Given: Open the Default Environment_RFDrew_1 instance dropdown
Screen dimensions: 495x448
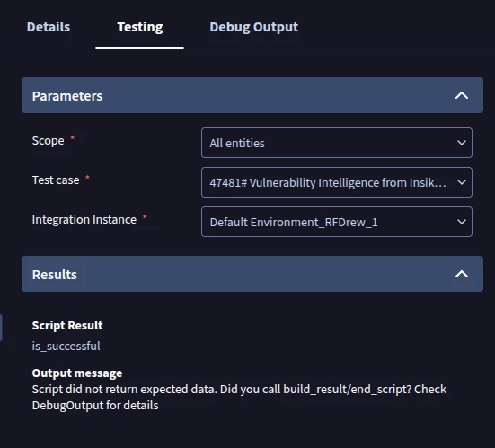Looking at the screenshot, I should pyautogui.click(x=337, y=222).
